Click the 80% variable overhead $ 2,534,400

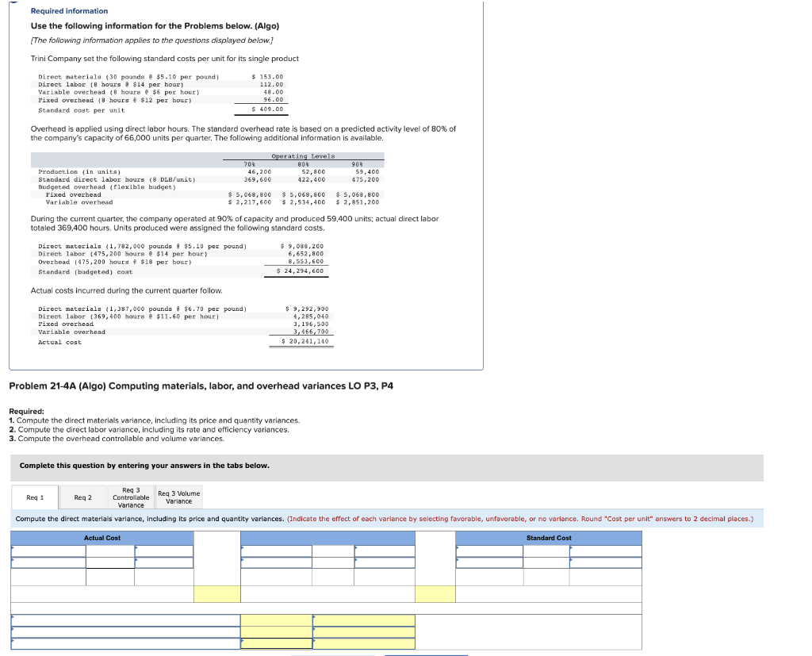click(304, 202)
